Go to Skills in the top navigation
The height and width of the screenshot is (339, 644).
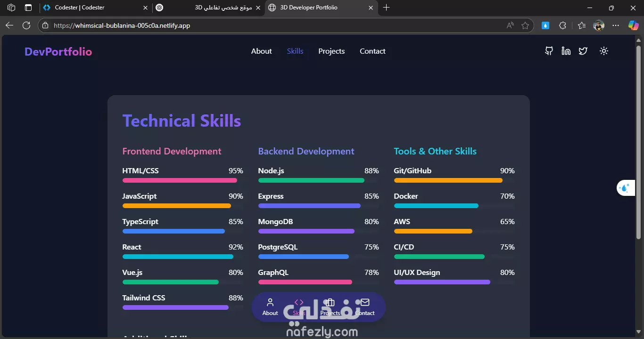[295, 51]
